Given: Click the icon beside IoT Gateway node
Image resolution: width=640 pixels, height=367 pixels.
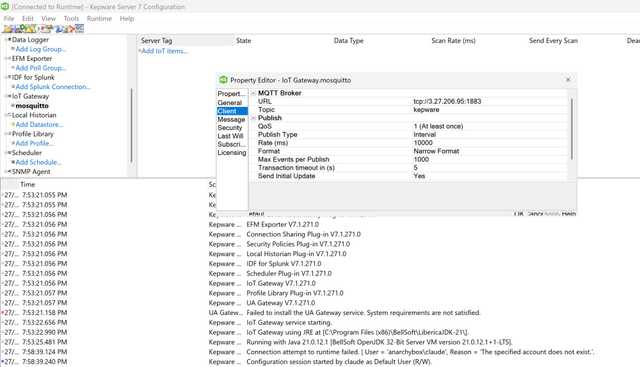Looking at the screenshot, I should pos(9,96).
